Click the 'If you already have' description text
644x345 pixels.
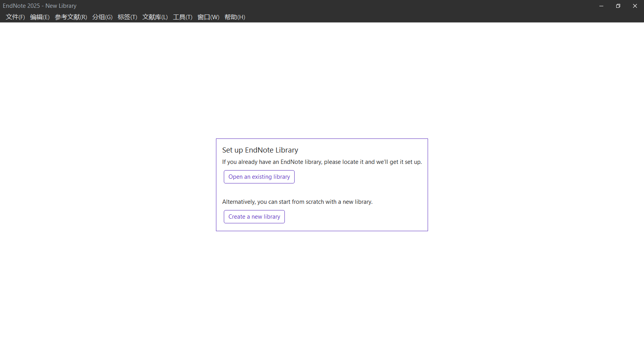tap(322, 162)
